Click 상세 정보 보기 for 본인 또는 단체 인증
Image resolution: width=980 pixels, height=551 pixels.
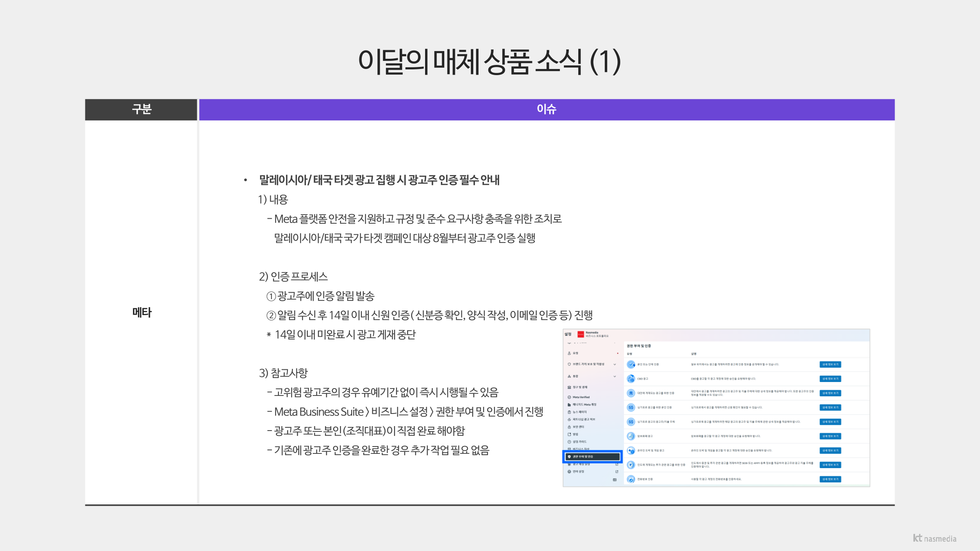(830, 364)
